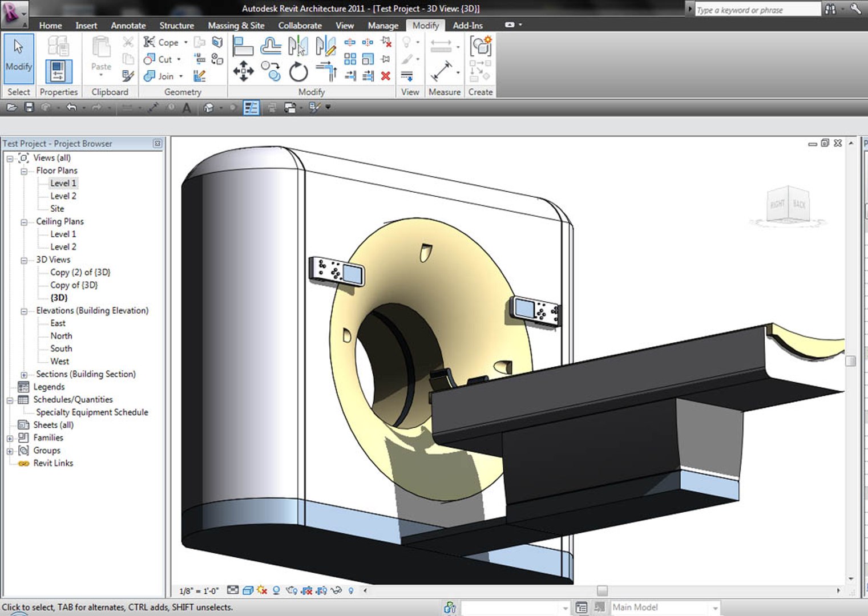Image resolution: width=868 pixels, height=616 pixels.
Task: Switch to the Home ribbon tab
Action: [x=50, y=25]
